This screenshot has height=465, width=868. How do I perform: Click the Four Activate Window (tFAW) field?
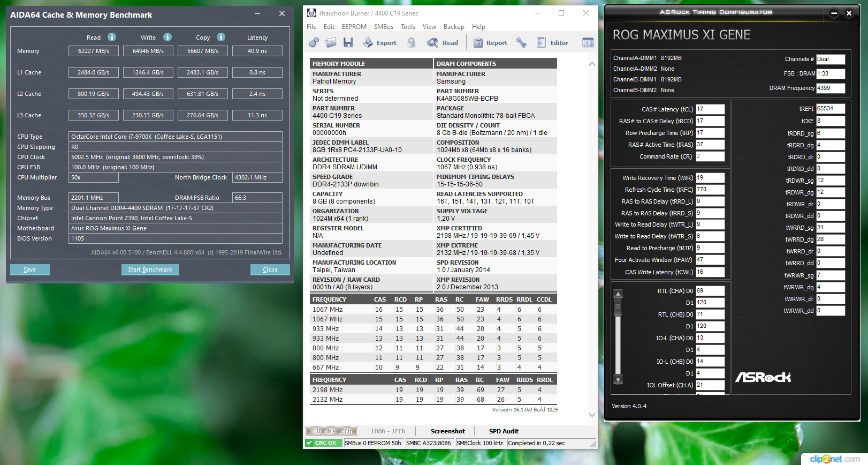pos(710,260)
